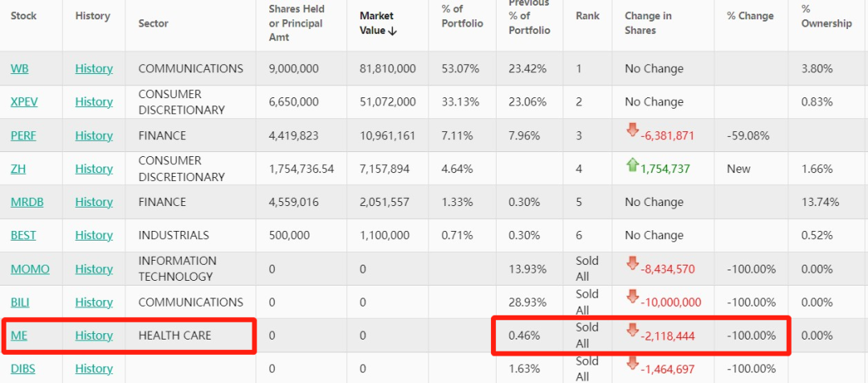The width and height of the screenshot is (868, 383).
Task: Click the red down arrow in PERF row
Action: [633, 131]
